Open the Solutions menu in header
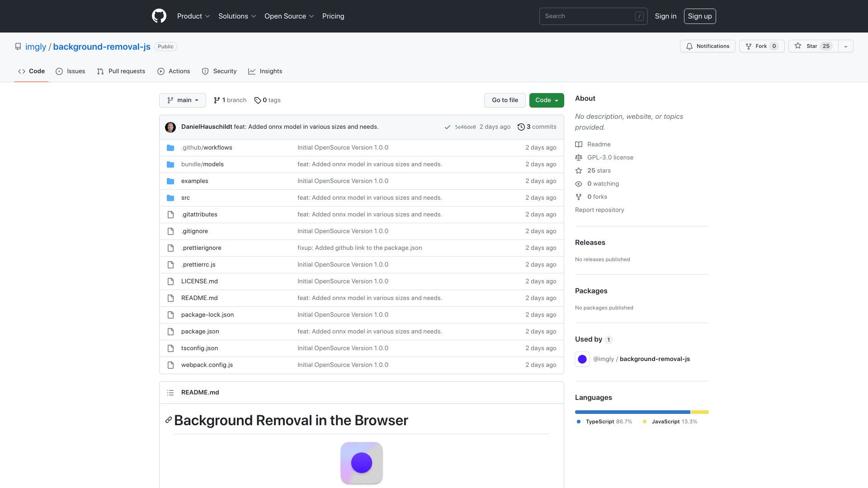Image resolution: width=868 pixels, height=488 pixels. tap(237, 16)
